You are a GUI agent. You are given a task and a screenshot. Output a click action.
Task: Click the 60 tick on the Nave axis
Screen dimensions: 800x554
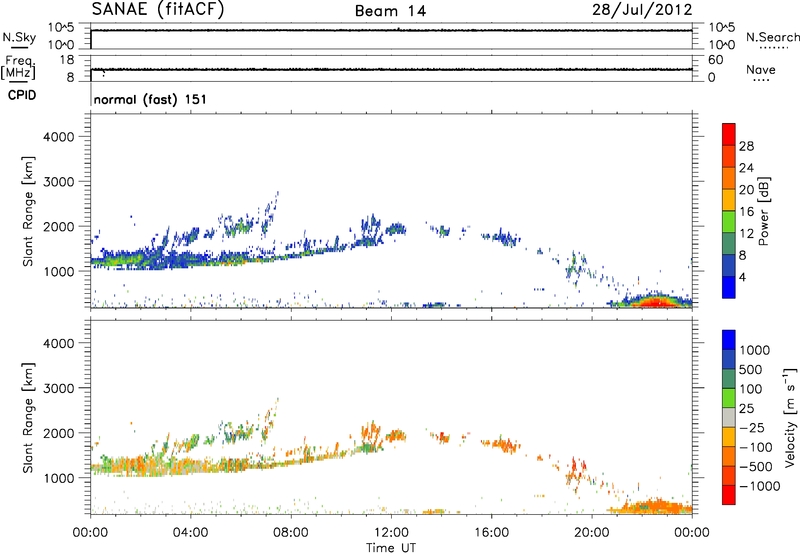(715, 60)
